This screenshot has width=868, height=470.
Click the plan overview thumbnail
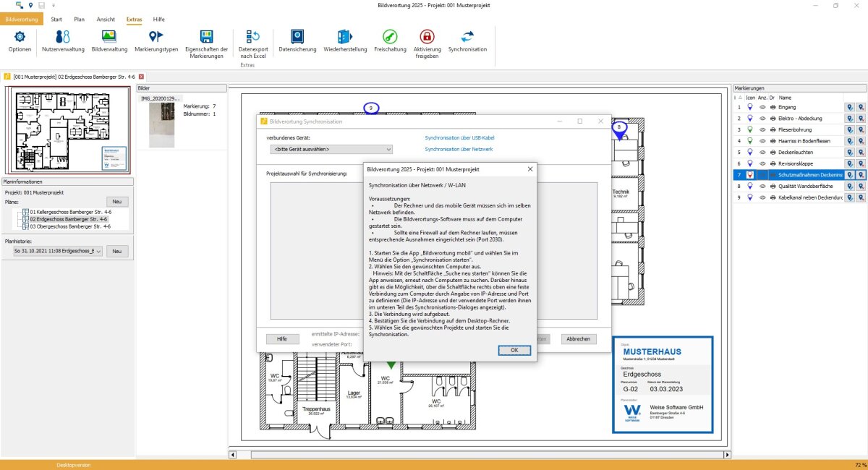[x=67, y=130]
